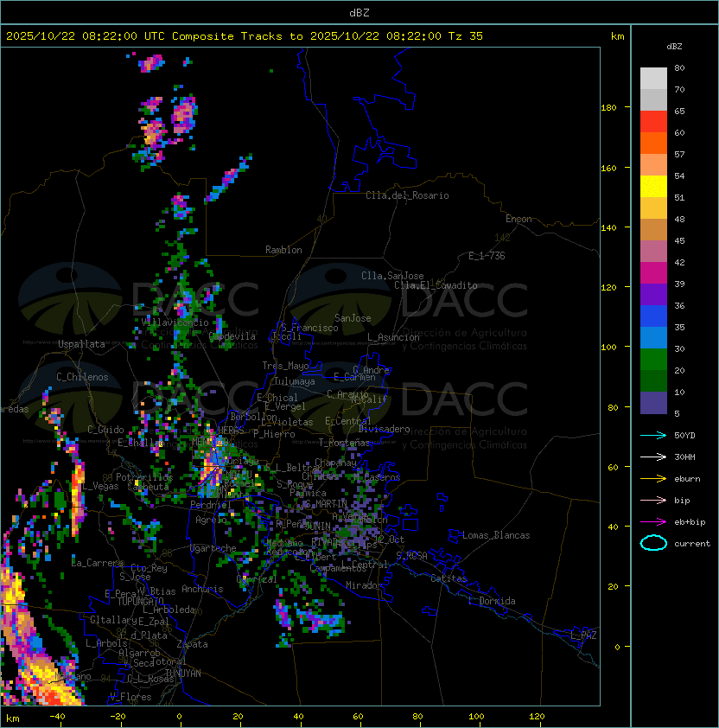719x728 pixels.
Task: Select the green 20-30 dBZ swatch
Action: pyautogui.click(x=653, y=360)
